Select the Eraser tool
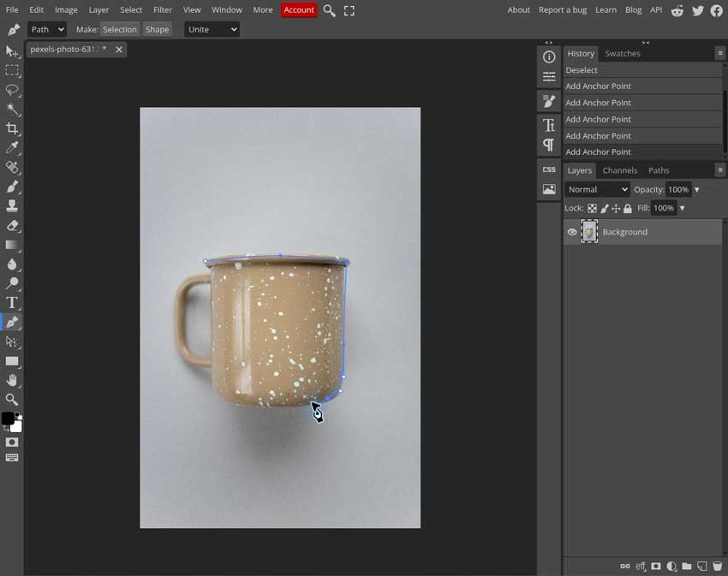The width and height of the screenshot is (728, 576). 12,226
